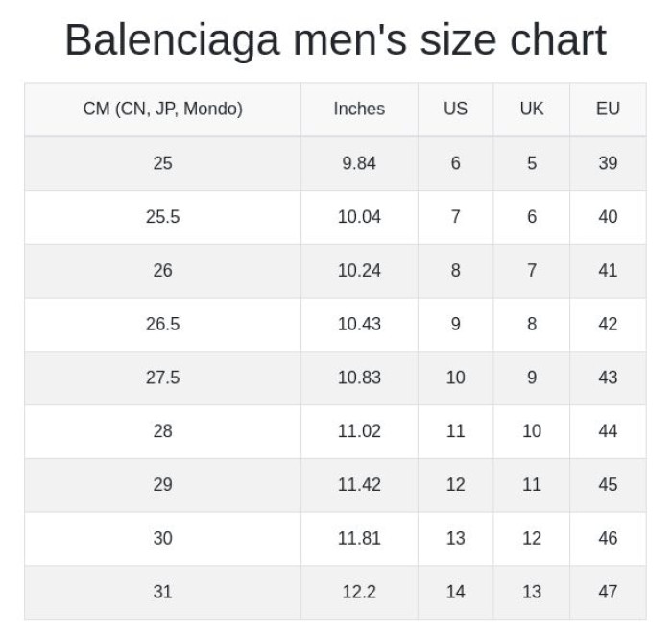672x634 pixels.
Task: Select the EU size 45 cell
Action: (608, 485)
